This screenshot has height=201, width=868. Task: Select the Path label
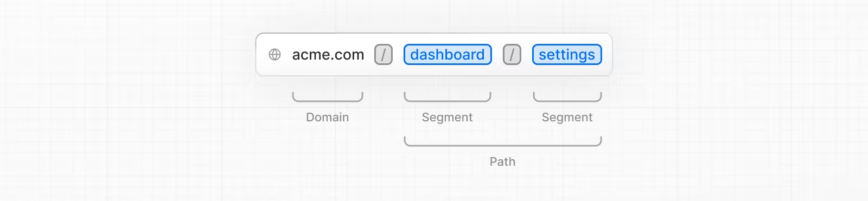point(503,161)
